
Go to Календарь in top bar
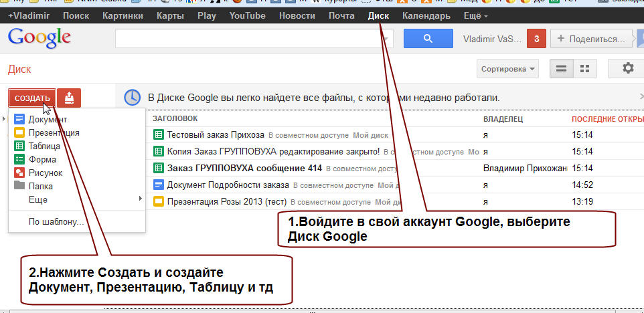426,16
